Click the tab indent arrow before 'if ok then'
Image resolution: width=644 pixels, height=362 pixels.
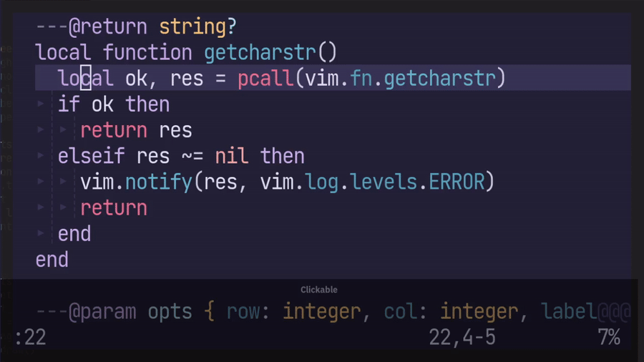(41, 104)
